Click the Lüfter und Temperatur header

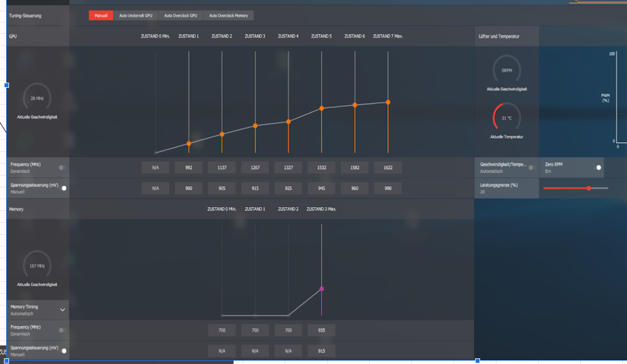click(499, 37)
